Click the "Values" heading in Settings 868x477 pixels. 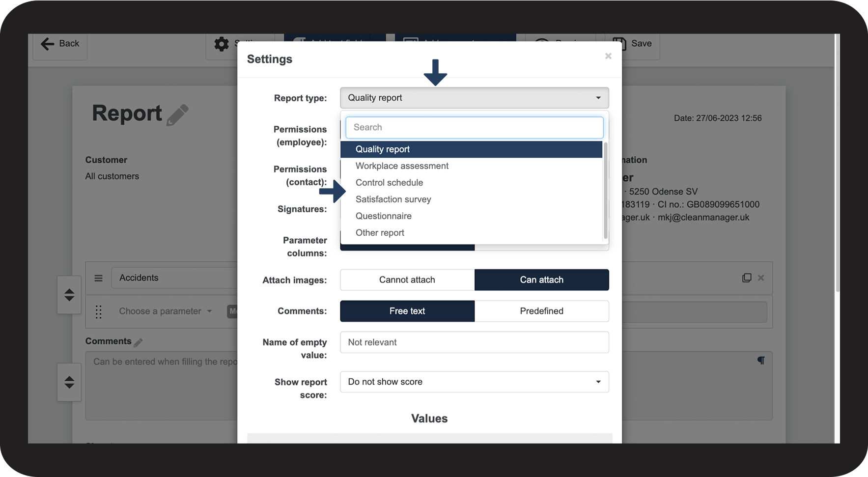click(x=429, y=419)
